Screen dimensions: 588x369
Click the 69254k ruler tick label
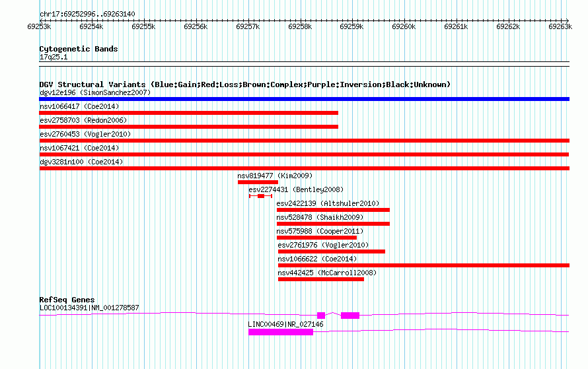[91, 26]
